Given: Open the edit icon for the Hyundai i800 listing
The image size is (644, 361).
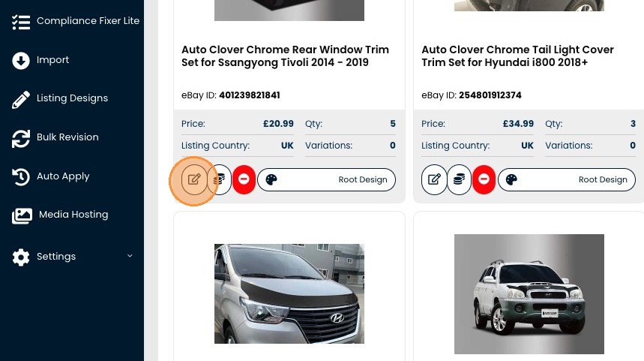Looking at the screenshot, I should [x=434, y=180].
